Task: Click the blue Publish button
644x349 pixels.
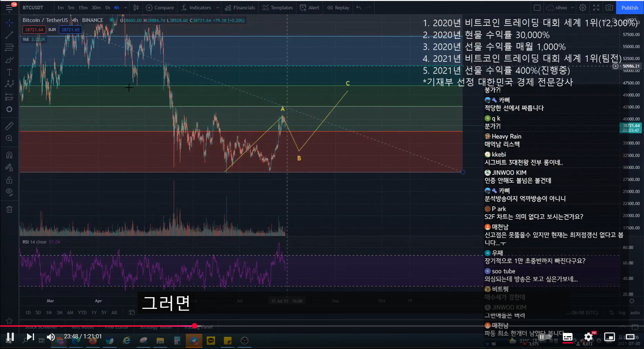Action: tap(630, 8)
